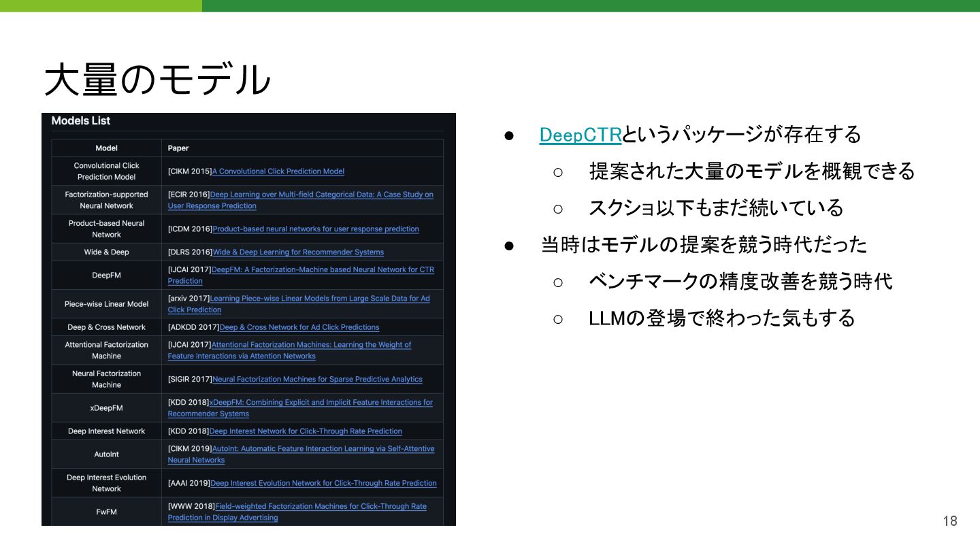Select the 'Factorization-supported Neural Network' model cell

[x=107, y=200]
